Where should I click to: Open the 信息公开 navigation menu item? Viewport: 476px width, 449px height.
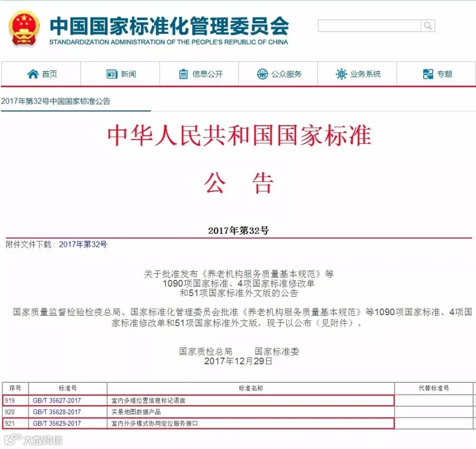pos(199,74)
